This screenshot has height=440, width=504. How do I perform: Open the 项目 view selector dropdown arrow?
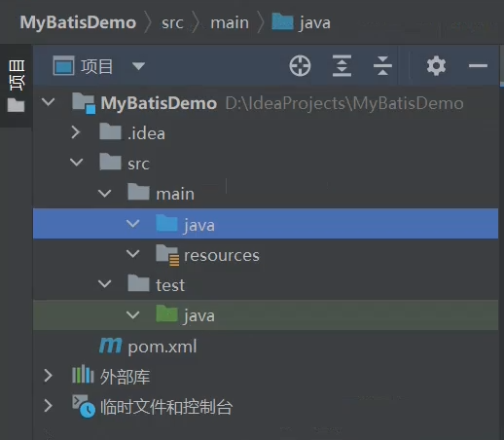[138, 66]
